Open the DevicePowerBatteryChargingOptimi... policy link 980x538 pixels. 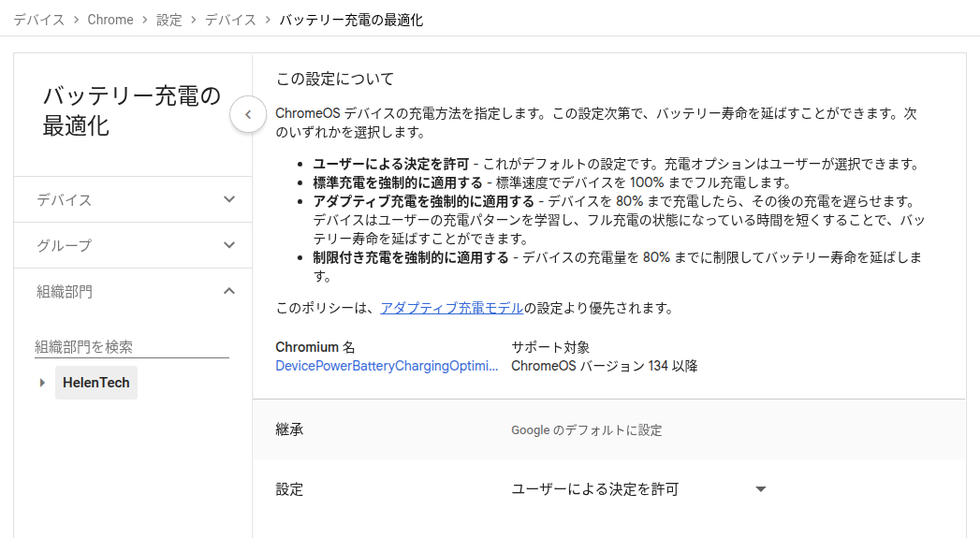coord(387,366)
